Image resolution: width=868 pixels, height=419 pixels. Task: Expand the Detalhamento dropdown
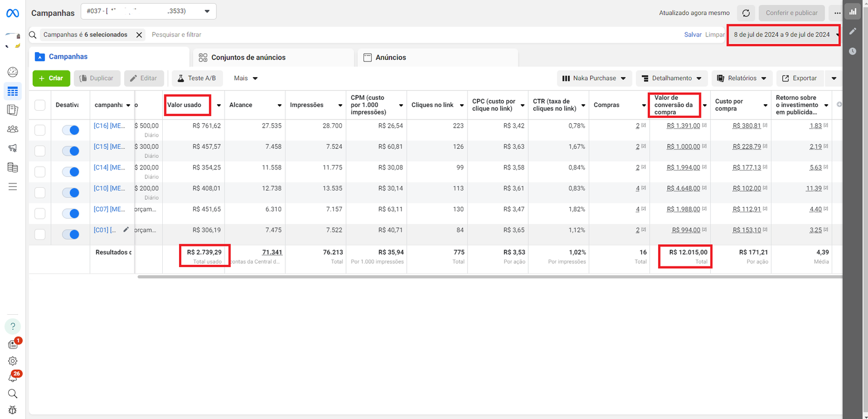(x=672, y=78)
